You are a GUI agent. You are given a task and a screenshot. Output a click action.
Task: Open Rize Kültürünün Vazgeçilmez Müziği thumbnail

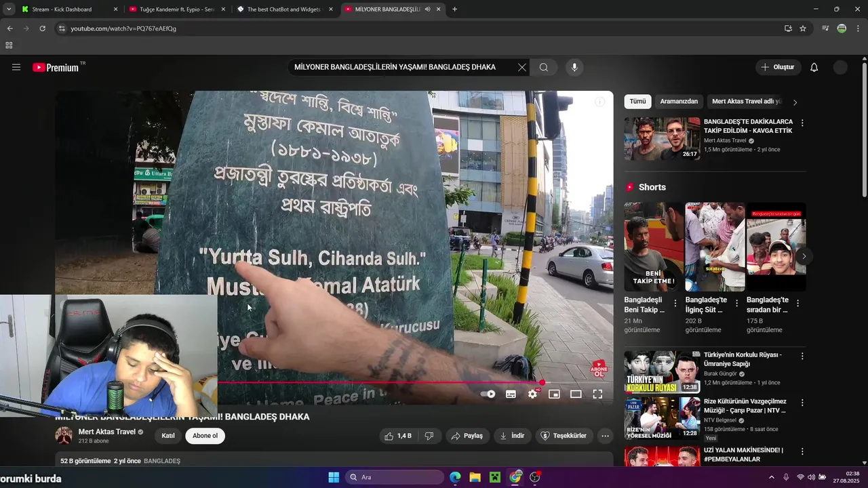point(663,418)
